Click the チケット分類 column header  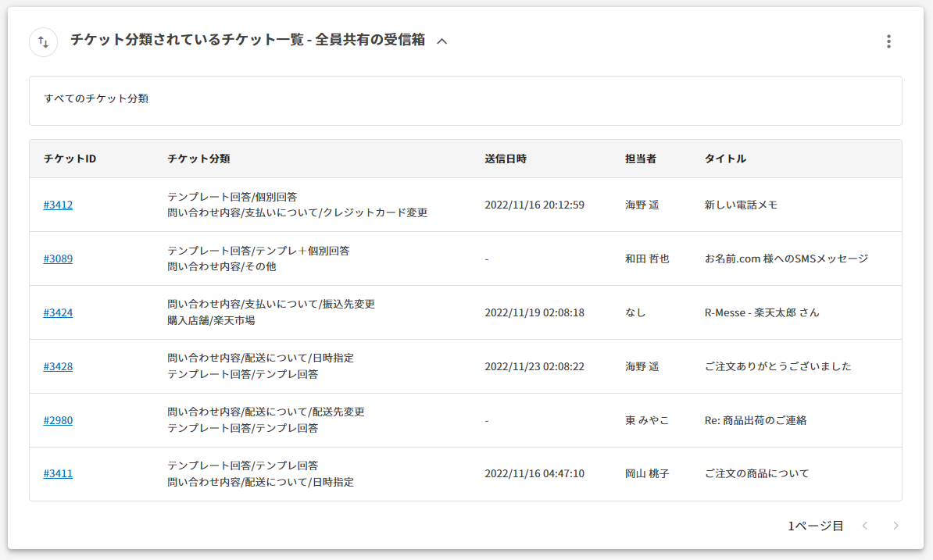(x=198, y=159)
